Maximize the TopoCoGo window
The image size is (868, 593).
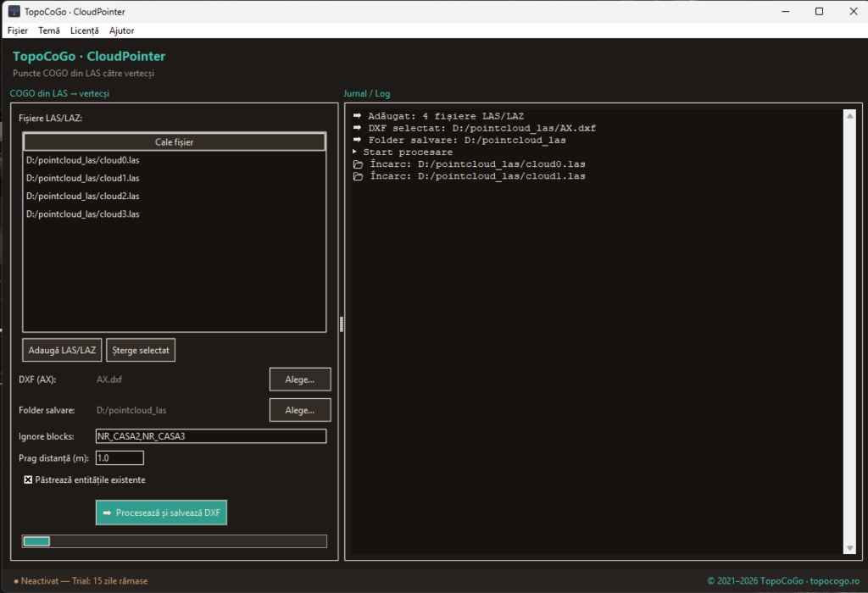tap(820, 12)
